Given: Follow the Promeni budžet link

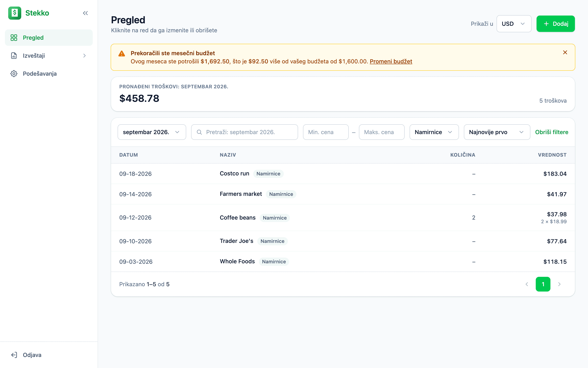Looking at the screenshot, I should (x=391, y=61).
